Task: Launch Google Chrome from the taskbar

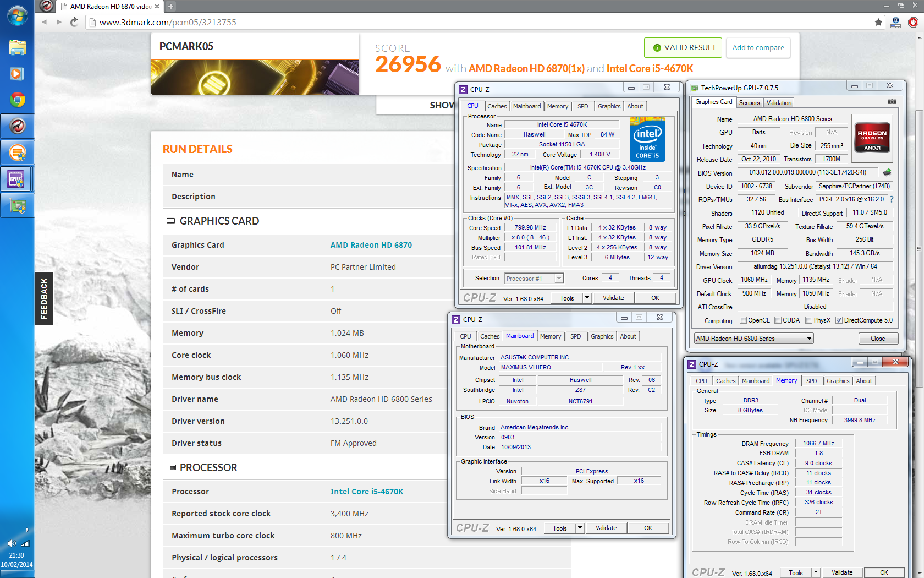Action: pos(17,100)
